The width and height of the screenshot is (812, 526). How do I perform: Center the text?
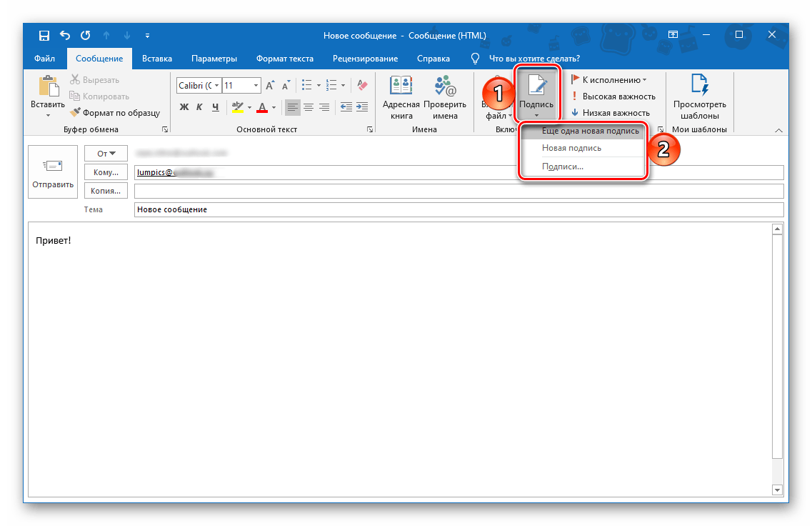tap(309, 107)
